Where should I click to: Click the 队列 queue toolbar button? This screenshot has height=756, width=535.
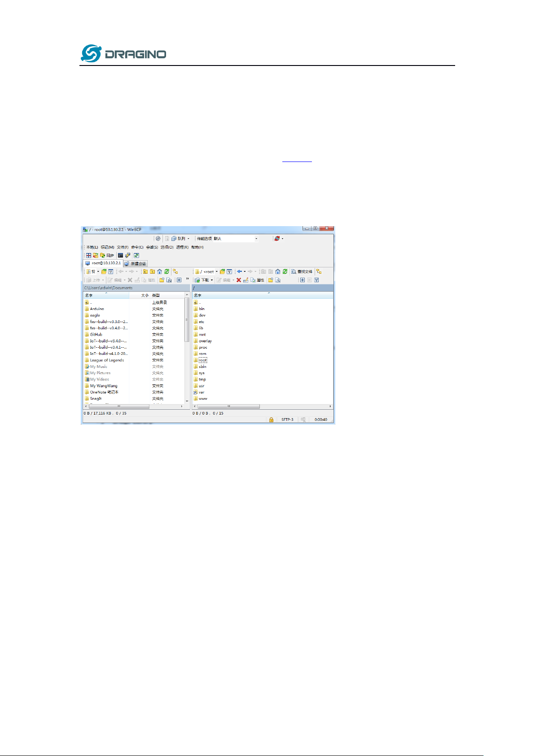pos(178,239)
